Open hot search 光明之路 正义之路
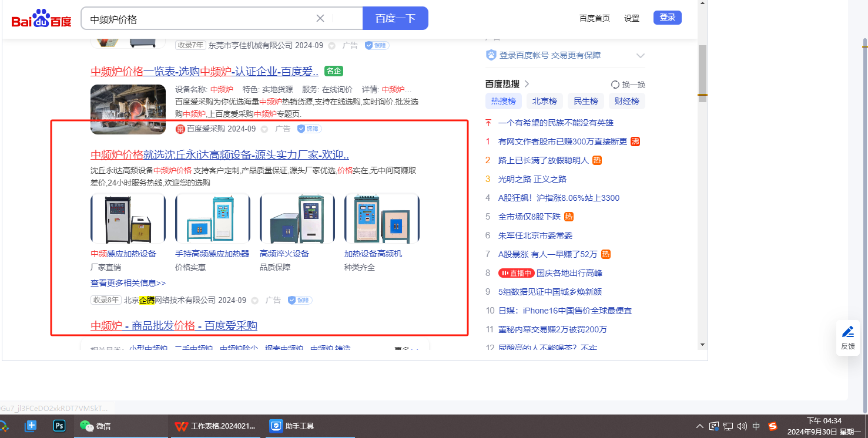Viewport: 868px width, 438px height. (x=532, y=179)
